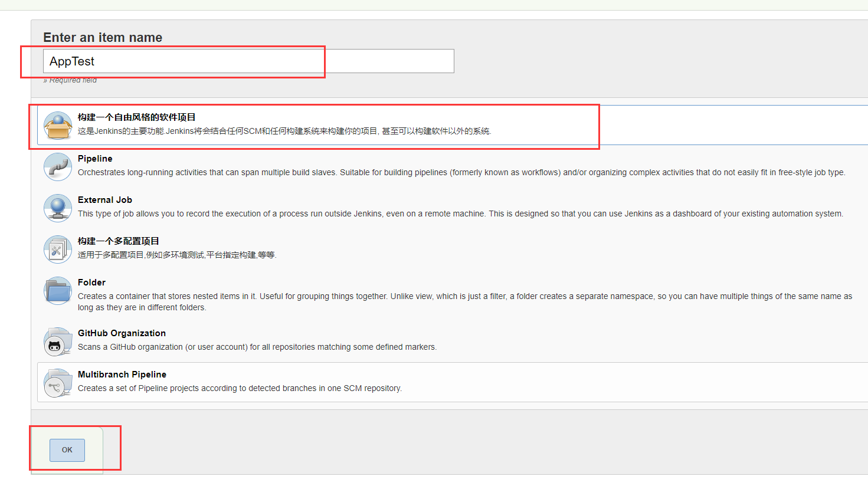Click the freestyle project description mentioning Jenkins

pos(284,131)
